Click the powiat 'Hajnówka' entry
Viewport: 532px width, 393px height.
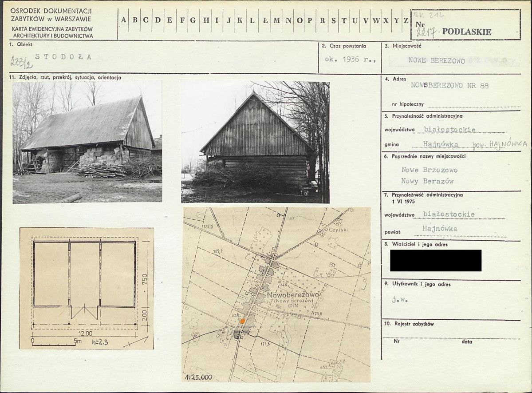coord(440,229)
